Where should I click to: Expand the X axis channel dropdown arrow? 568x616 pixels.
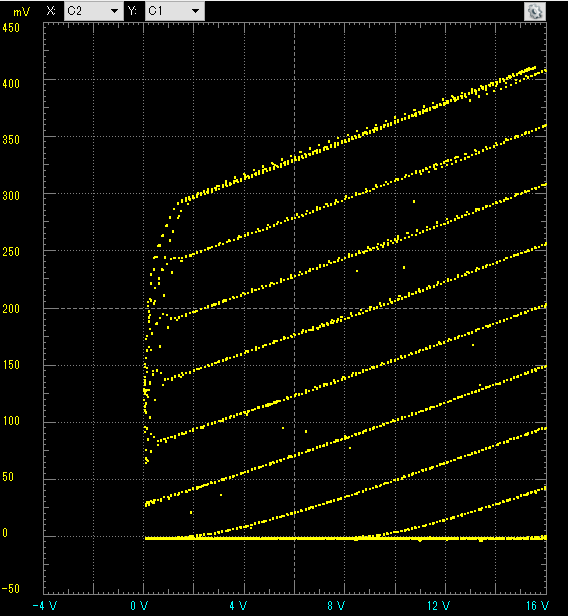click(x=114, y=11)
